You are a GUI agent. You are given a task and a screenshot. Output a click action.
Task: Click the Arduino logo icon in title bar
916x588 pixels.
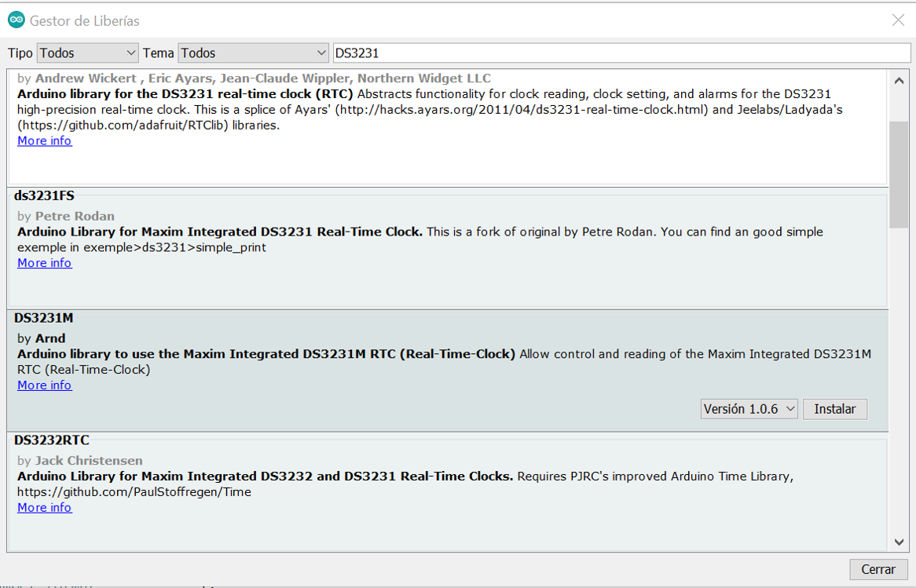pos(16,20)
